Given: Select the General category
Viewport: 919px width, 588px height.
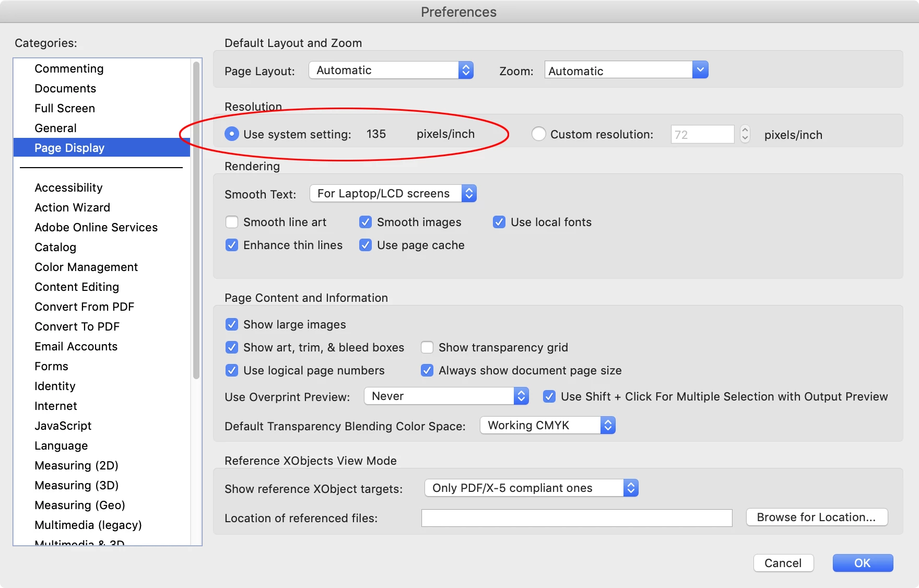Looking at the screenshot, I should tap(102, 128).
